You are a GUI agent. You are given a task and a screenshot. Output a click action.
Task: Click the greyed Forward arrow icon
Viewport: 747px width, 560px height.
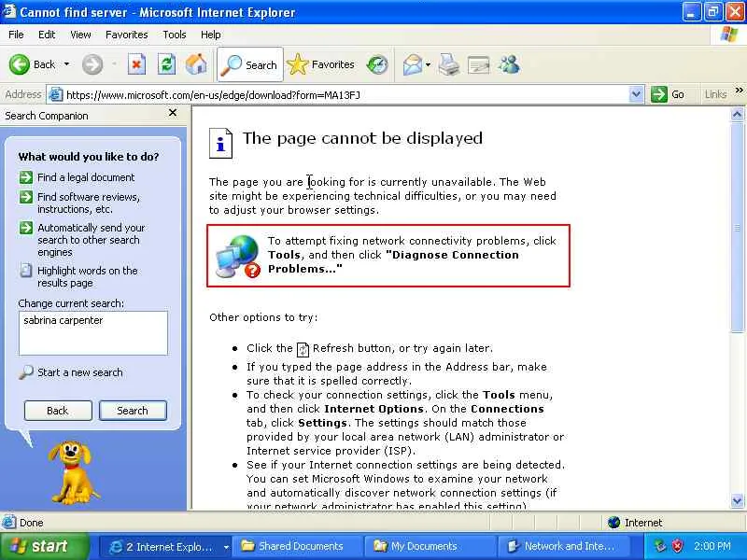pyautogui.click(x=92, y=64)
